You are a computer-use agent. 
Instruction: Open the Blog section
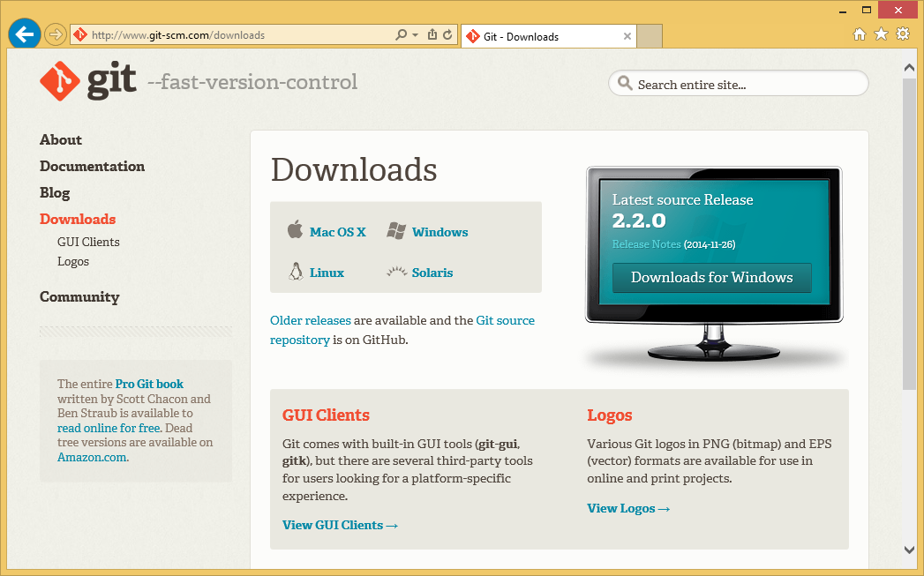point(55,193)
